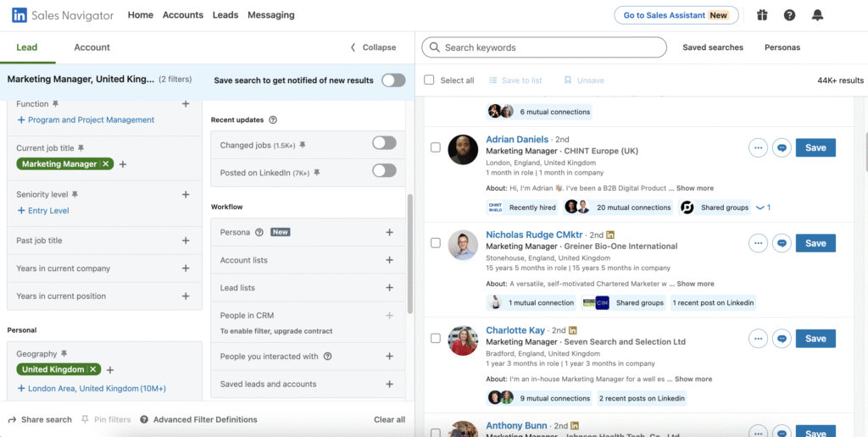This screenshot has height=437, width=868.
Task: Open the Messaging menu item
Action: point(271,15)
